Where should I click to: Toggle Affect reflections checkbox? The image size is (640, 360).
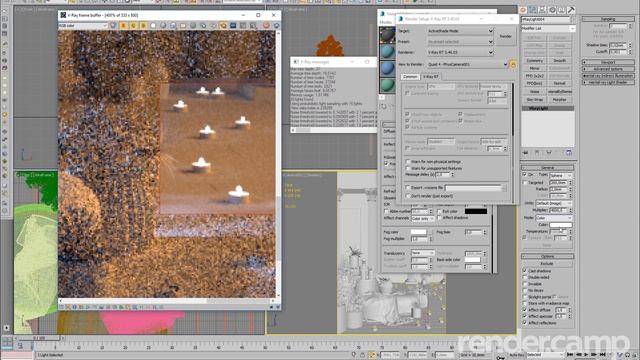pyautogui.click(x=525, y=322)
